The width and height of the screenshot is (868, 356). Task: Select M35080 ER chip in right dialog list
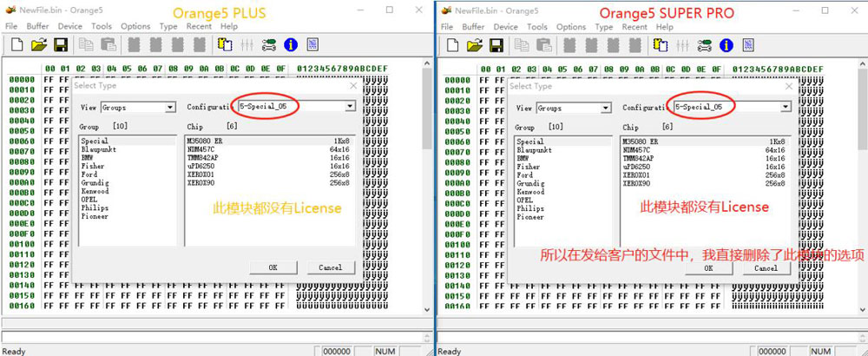click(641, 142)
